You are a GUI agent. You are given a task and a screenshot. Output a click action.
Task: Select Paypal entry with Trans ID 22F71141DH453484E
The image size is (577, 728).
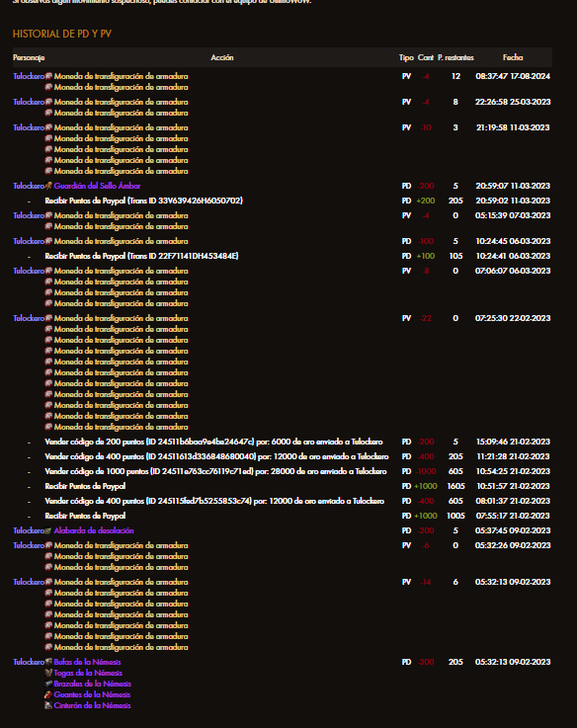[x=141, y=256]
